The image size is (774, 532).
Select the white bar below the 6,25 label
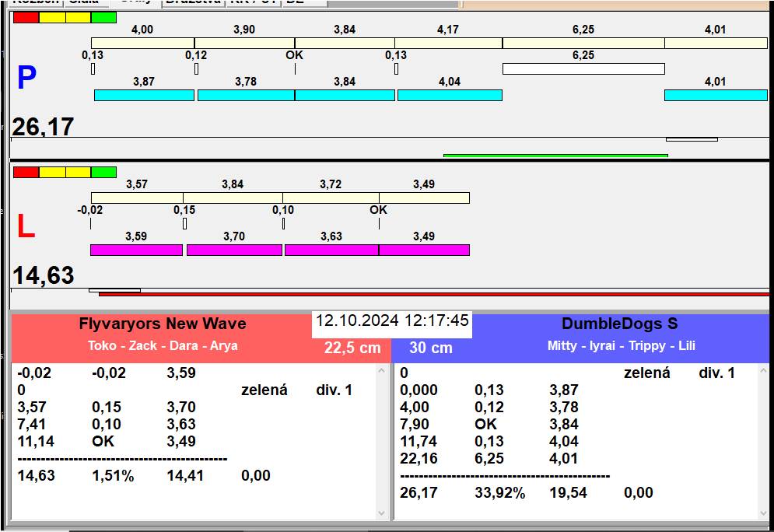pos(583,68)
